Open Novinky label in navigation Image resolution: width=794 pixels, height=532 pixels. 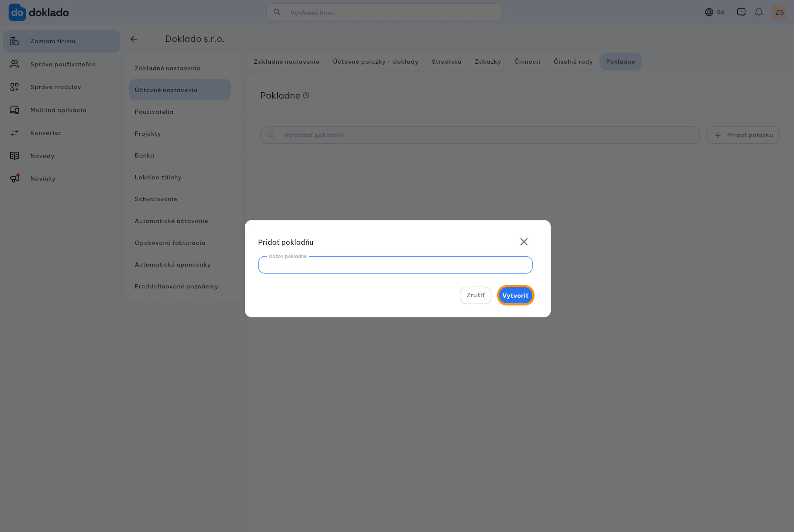43,179
